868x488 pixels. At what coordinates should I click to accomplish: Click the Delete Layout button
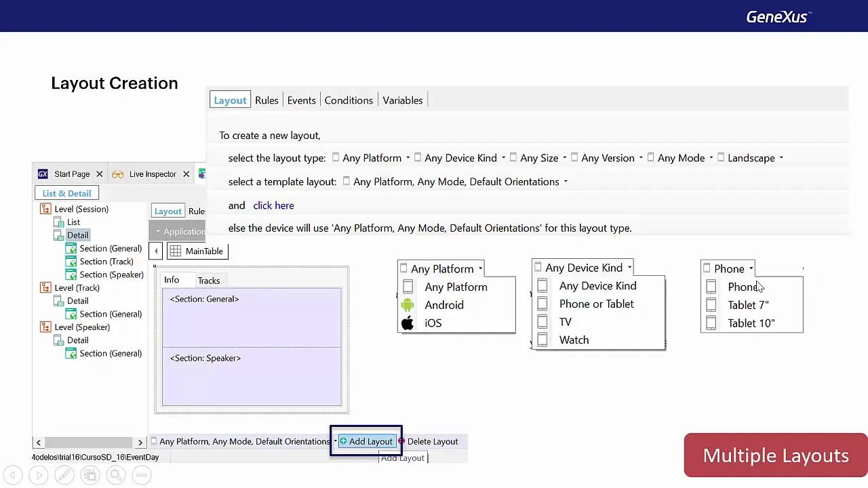pos(428,441)
